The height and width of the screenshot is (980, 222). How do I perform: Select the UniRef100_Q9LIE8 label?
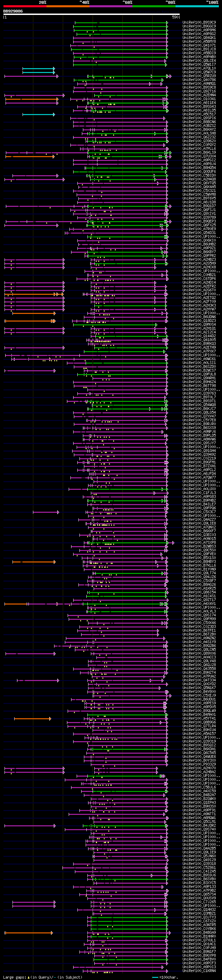[199, 524]
